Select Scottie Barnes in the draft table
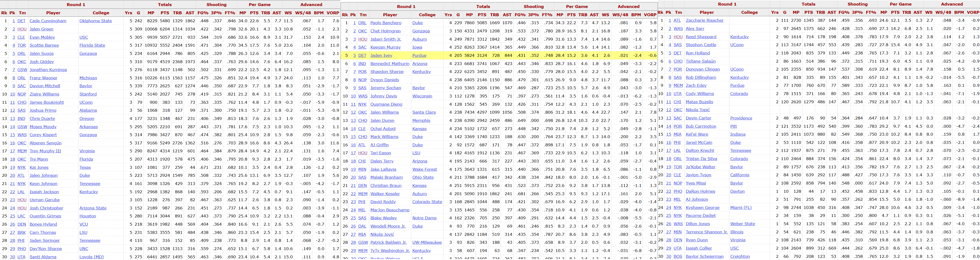This screenshot has width=980, height=260. (x=44, y=45)
